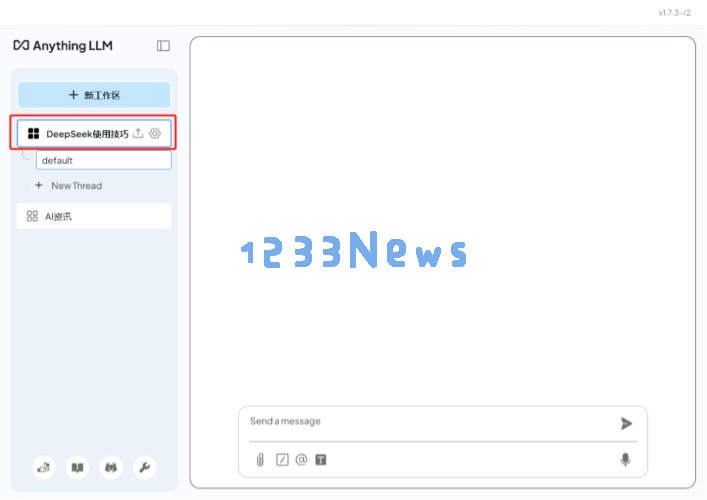Image resolution: width=707 pixels, height=500 pixels.
Task: Open the support hand icon in sidebar footer
Action: tap(44, 468)
